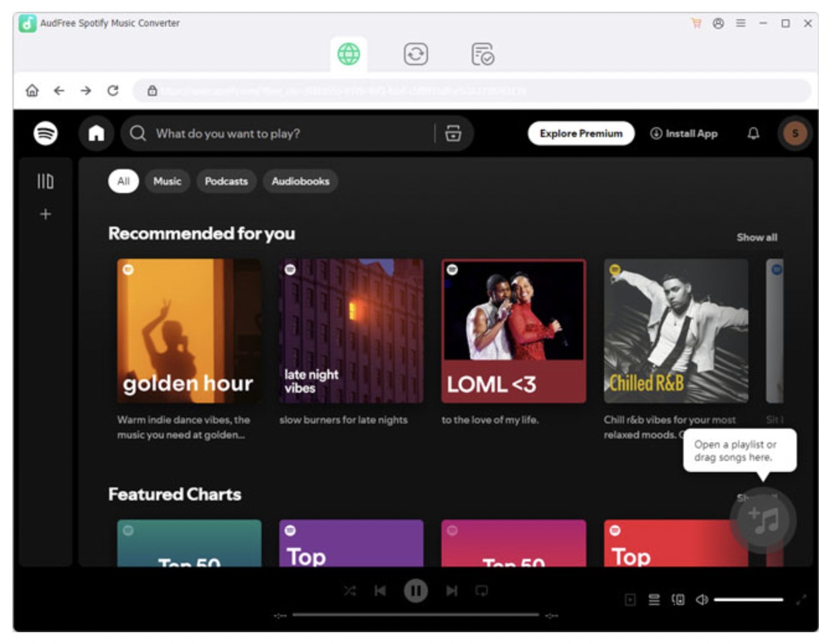
Task: Open the purple Top chart card
Action: click(x=351, y=543)
